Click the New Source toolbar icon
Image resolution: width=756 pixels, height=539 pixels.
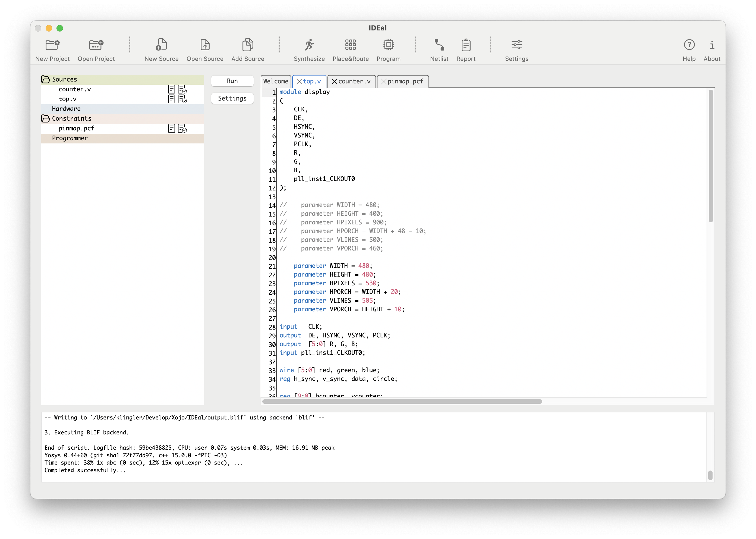coord(162,45)
